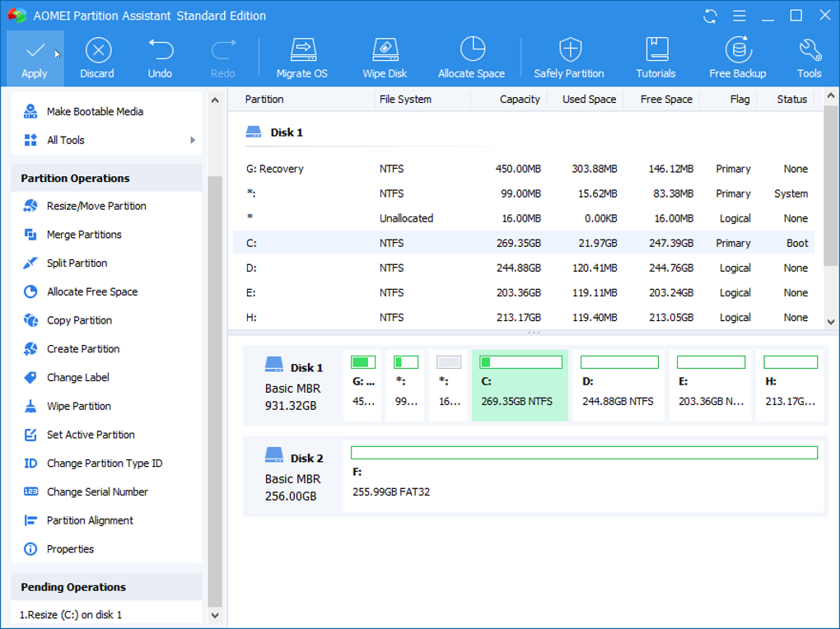Click Make Bootable Media link
Image resolution: width=840 pixels, height=629 pixels.
pos(95,112)
